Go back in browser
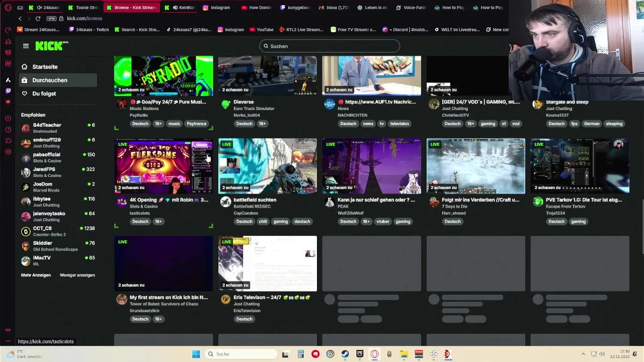 point(20,19)
